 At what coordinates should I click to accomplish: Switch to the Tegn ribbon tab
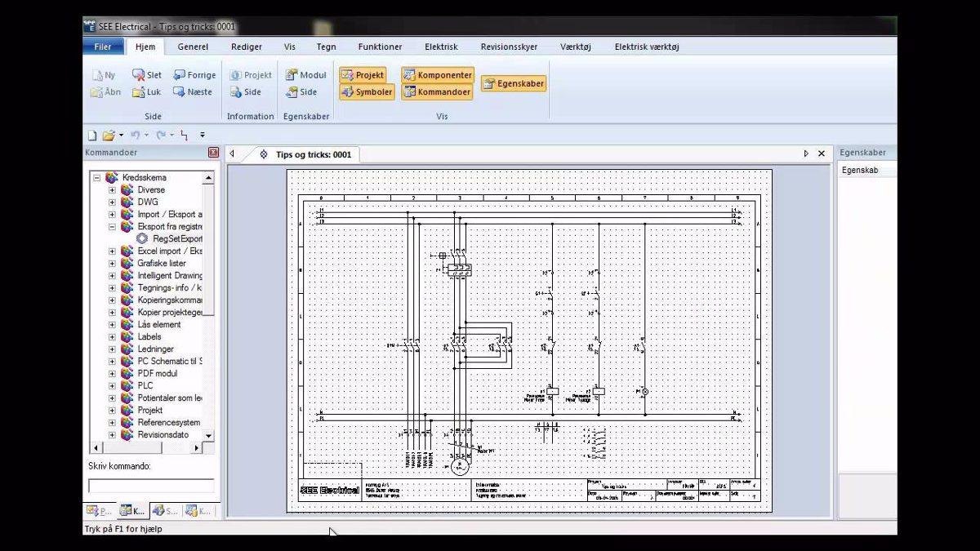click(x=326, y=47)
